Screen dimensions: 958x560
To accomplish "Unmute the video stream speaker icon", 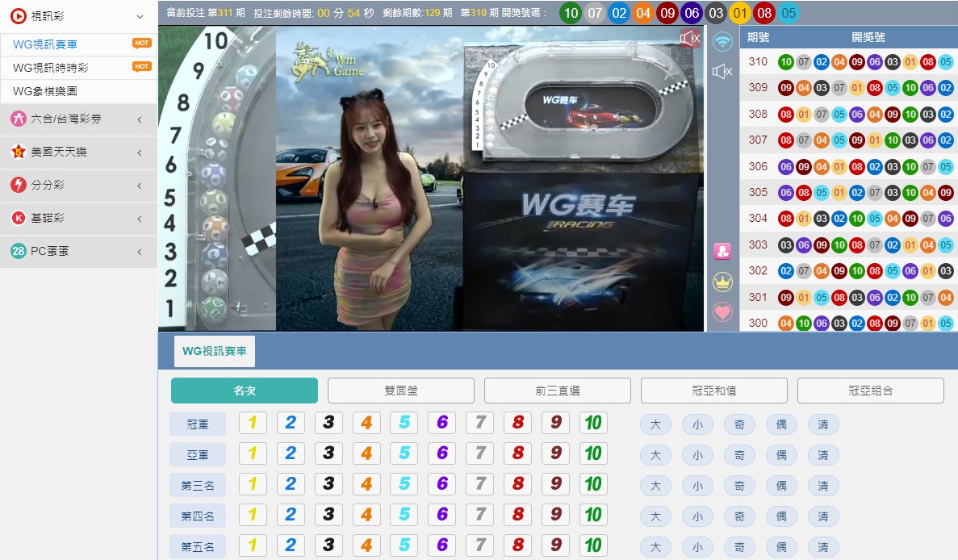I will 690,39.
